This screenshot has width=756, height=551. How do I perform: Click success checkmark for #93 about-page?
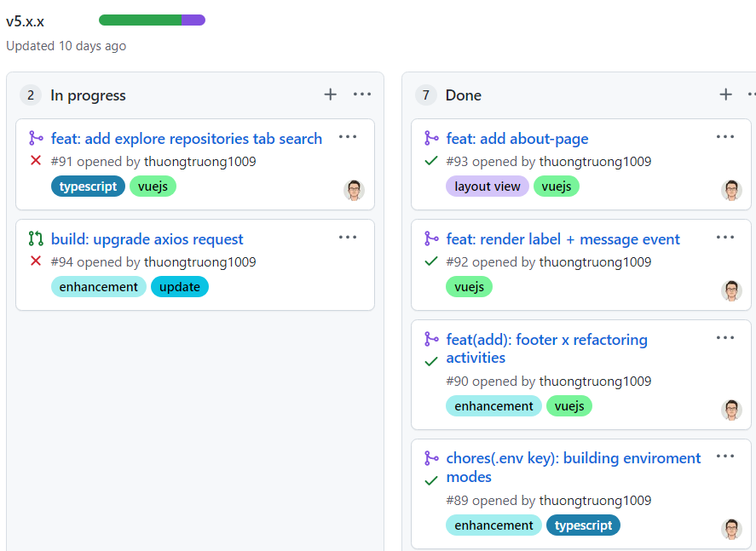[x=431, y=161]
